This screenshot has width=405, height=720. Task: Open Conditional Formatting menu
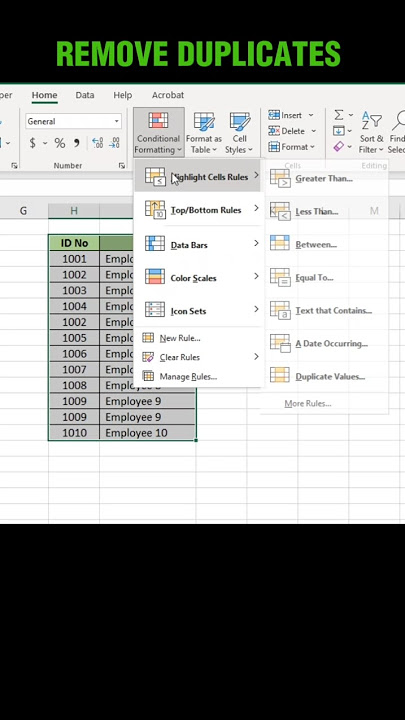click(x=158, y=133)
